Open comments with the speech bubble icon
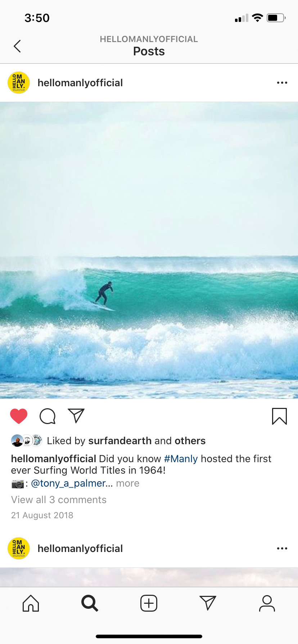This screenshot has width=298, height=644. [x=48, y=416]
